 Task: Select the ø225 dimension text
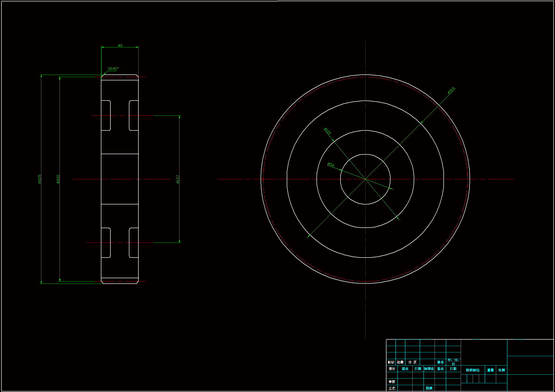40,179
